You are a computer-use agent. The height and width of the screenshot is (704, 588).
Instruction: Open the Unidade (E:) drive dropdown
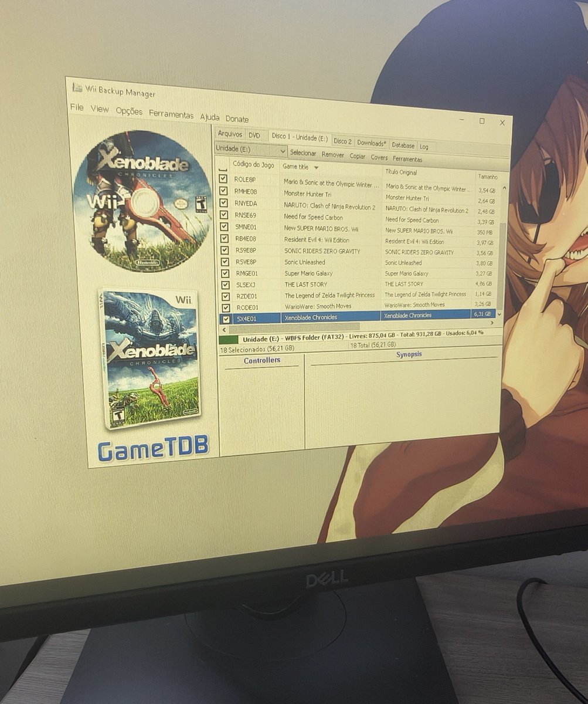[251, 150]
